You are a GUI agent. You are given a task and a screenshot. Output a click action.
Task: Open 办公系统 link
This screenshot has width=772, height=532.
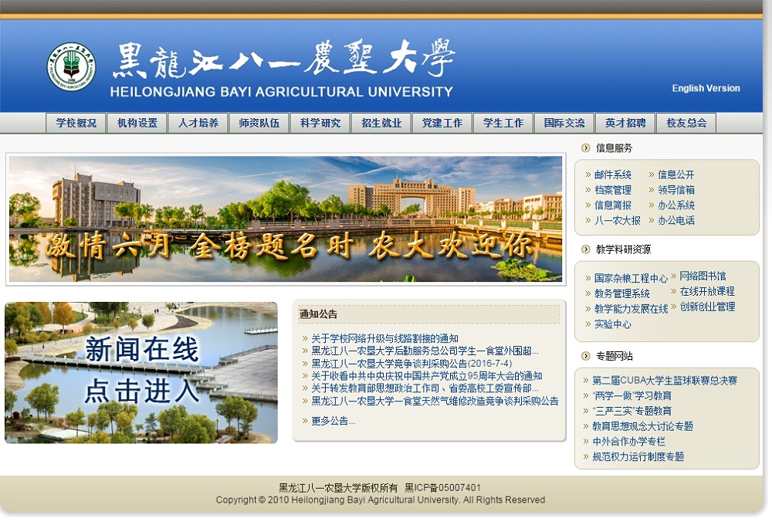[676, 205]
